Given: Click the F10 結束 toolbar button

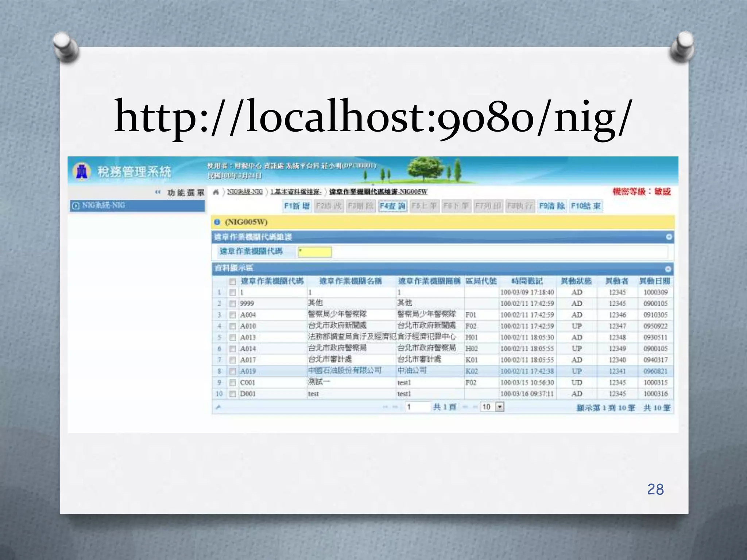Looking at the screenshot, I should coord(586,206).
